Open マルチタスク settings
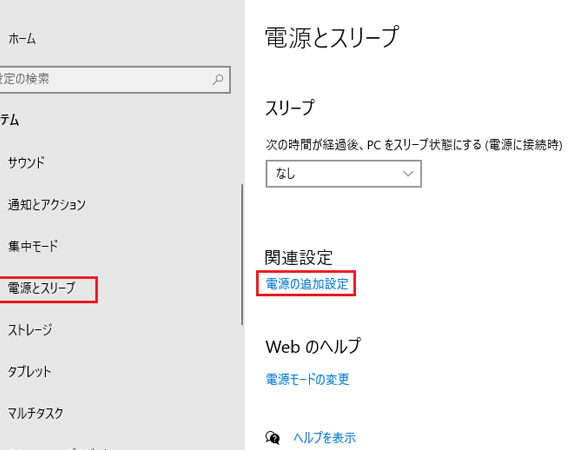Image resolution: width=585 pixels, height=450 pixels. point(36,413)
